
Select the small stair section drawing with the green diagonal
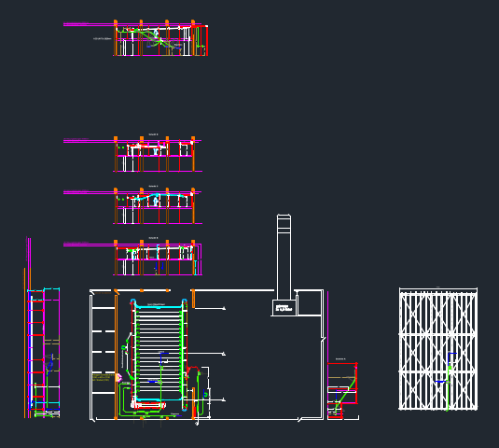point(342,391)
